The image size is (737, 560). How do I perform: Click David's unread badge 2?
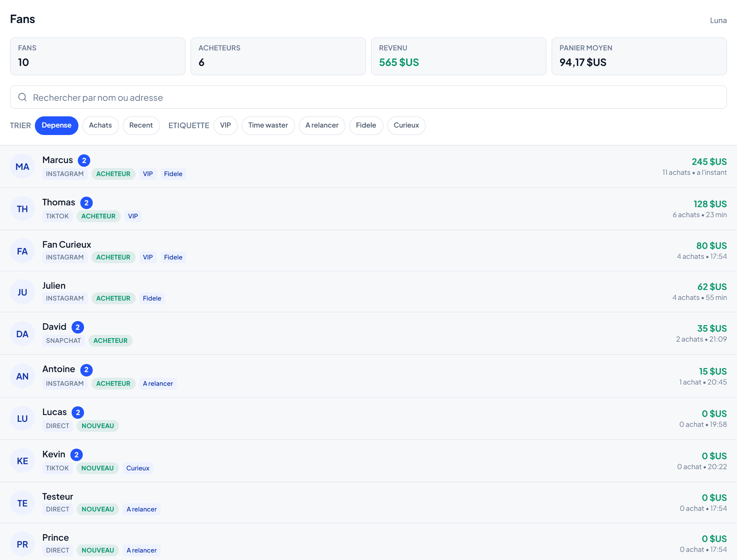point(78,327)
